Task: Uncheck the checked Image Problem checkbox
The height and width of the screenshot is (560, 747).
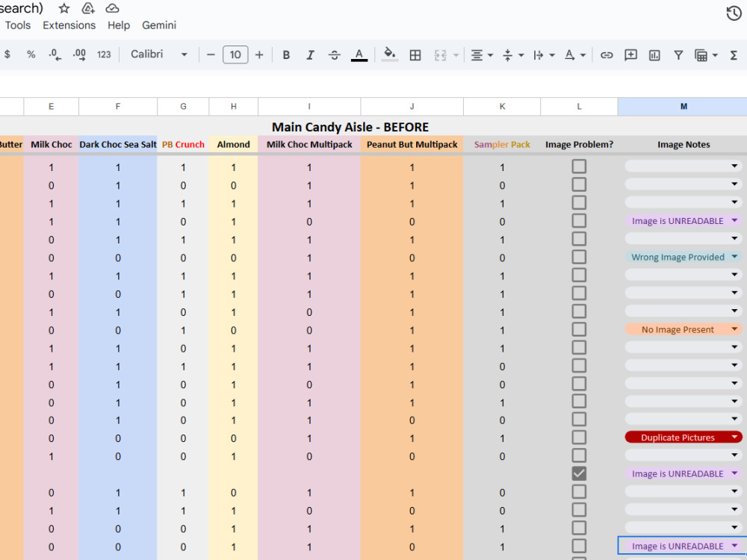Action: pyautogui.click(x=579, y=474)
